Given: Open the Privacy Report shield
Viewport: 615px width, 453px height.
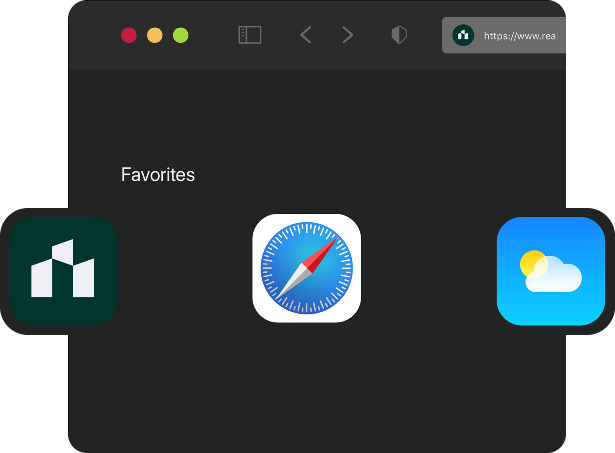Looking at the screenshot, I should 399,35.
